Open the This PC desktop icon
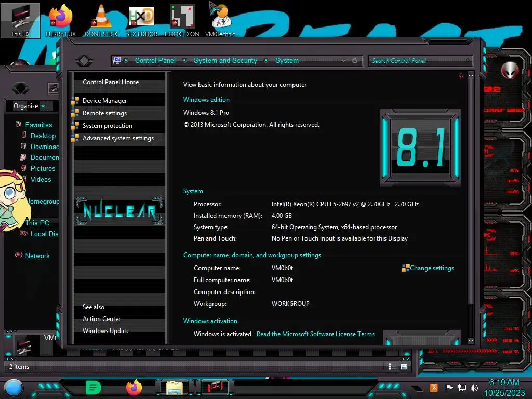532x399 pixels. pos(20,20)
